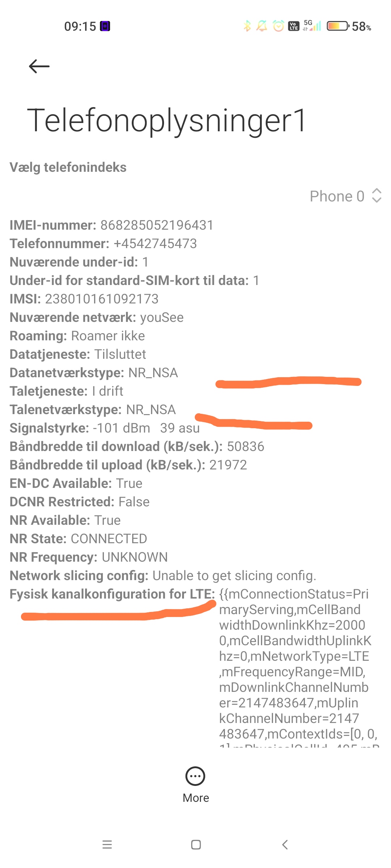Tap the muted bell status icon

point(262,26)
